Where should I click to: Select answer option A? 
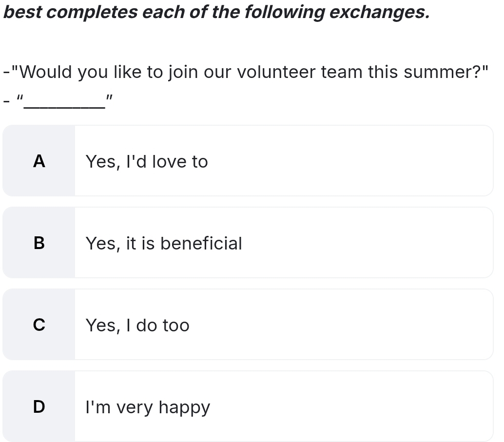coord(248,161)
